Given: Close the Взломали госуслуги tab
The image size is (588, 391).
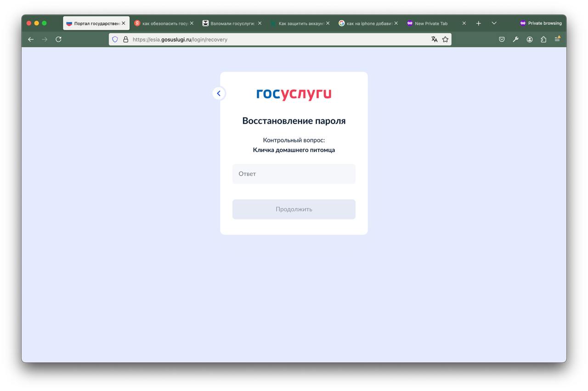Looking at the screenshot, I should click(260, 23).
